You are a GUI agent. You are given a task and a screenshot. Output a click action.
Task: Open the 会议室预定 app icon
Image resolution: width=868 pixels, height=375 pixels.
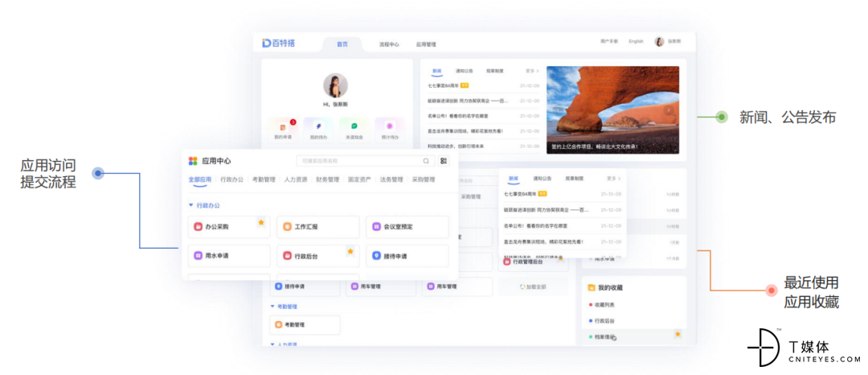pyautogui.click(x=376, y=227)
